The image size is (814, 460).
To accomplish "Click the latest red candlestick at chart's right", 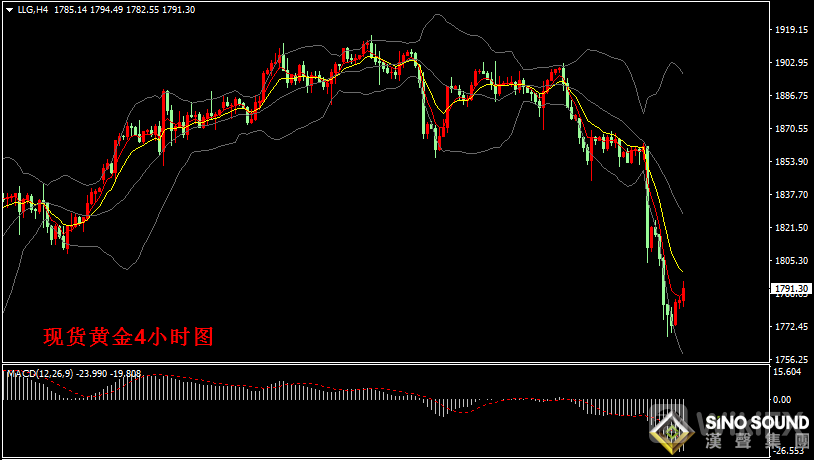I will click(684, 294).
